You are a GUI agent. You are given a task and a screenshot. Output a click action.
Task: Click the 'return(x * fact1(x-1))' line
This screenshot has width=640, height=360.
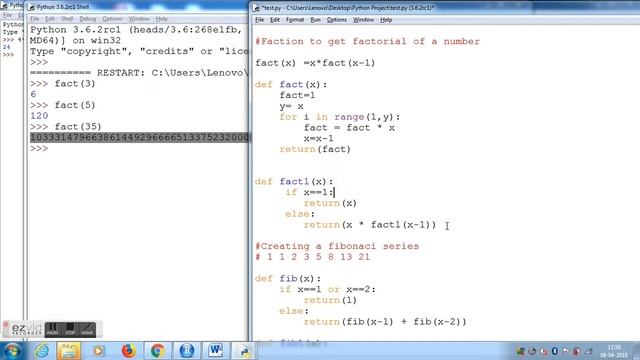point(369,224)
